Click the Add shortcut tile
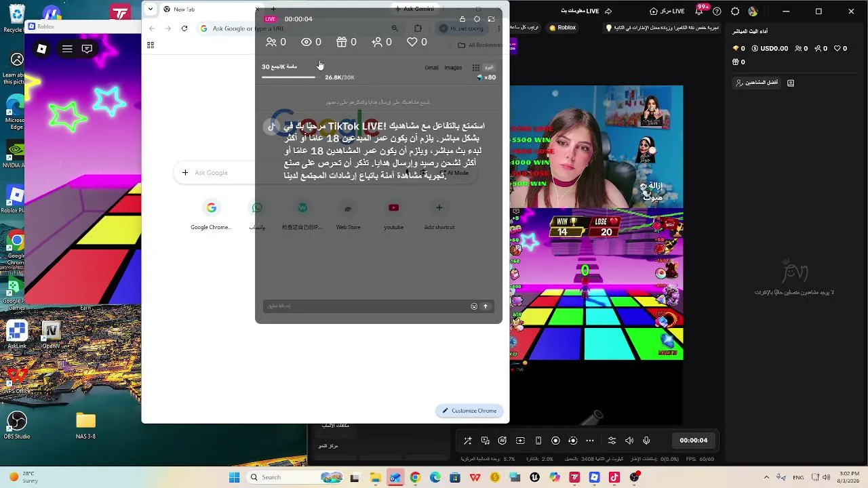868x488 pixels. 439,215
